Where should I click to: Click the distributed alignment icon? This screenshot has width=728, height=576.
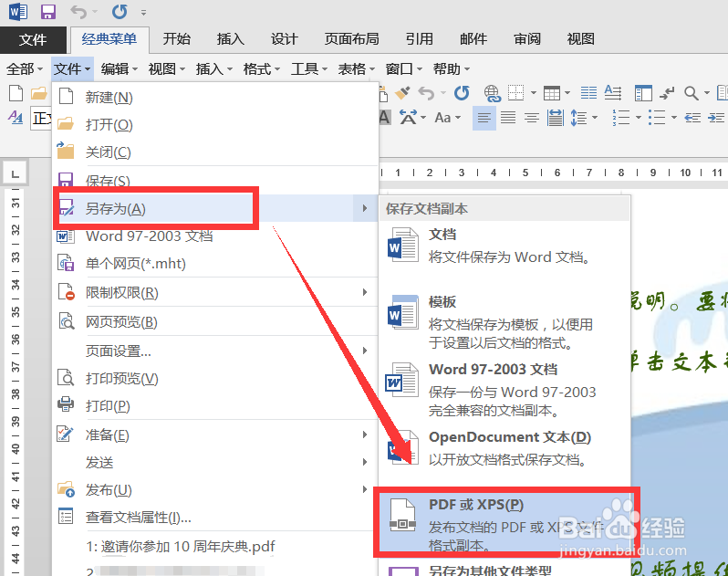[556, 118]
